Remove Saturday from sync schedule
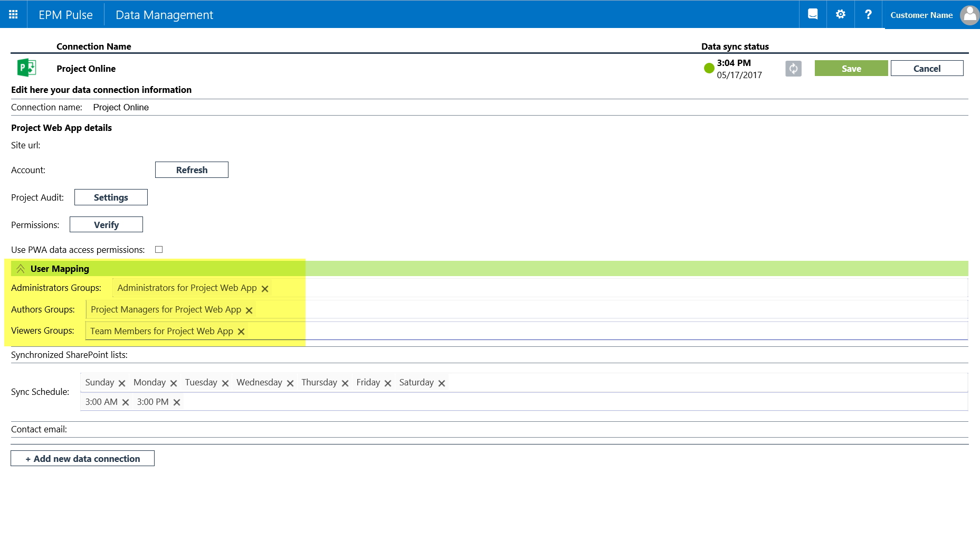 [442, 383]
